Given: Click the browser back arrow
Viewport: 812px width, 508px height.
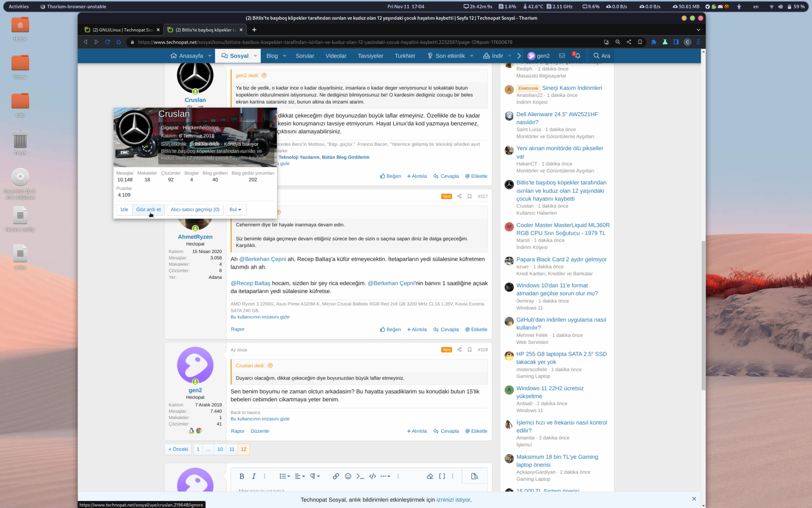Looking at the screenshot, I should click(86, 42).
